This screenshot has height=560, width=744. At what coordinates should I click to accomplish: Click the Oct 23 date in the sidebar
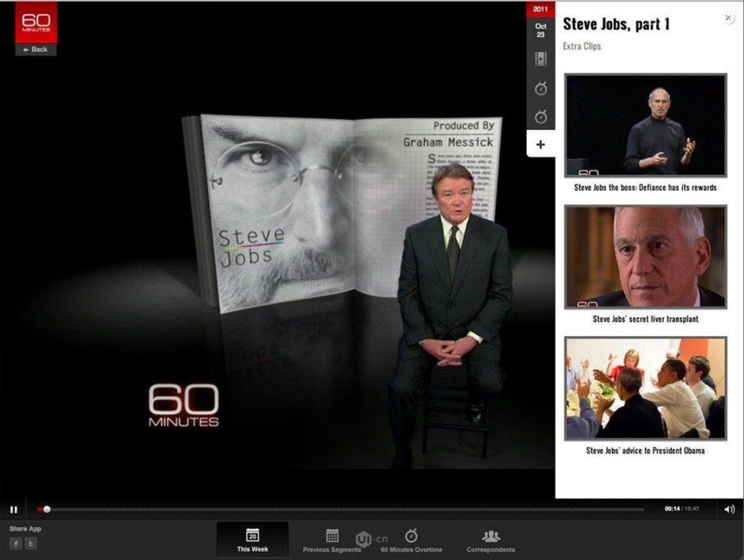pyautogui.click(x=541, y=30)
